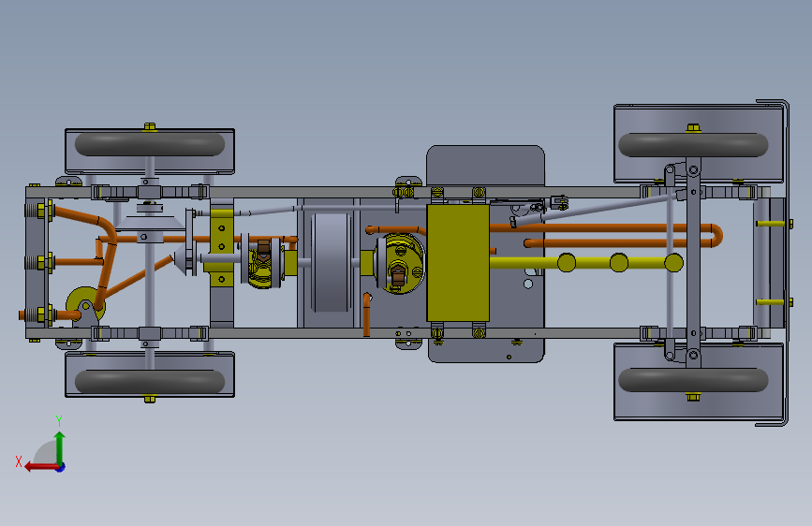Select the middle yellow disc on yellow rod
The width and height of the screenshot is (812, 526).
(619, 262)
